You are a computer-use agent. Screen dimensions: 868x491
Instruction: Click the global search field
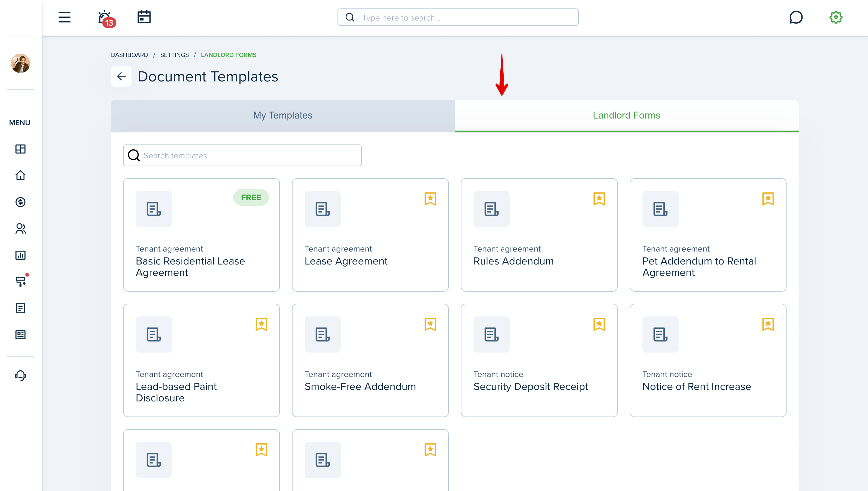(x=458, y=17)
